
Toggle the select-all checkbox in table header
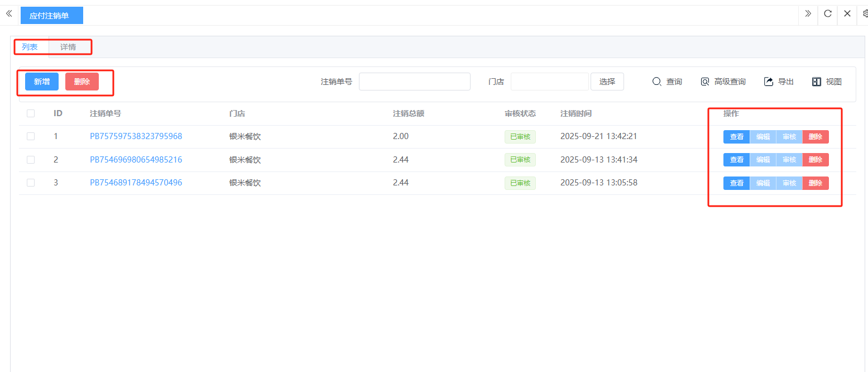coord(31,113)
